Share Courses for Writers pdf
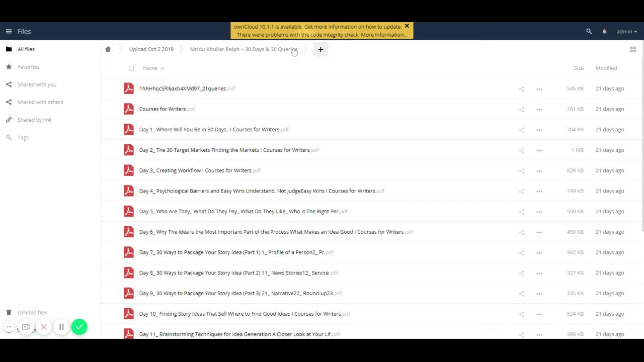The height and width of the screenshot is (362, 644). (x=521, y=109)
